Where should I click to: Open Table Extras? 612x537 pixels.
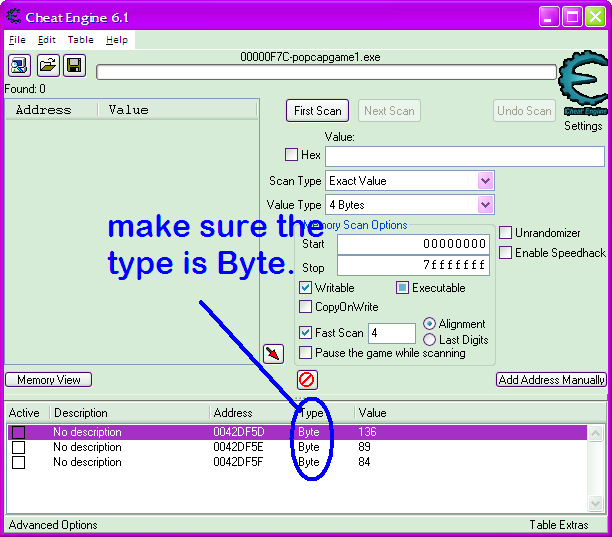[x=559, y=525]
